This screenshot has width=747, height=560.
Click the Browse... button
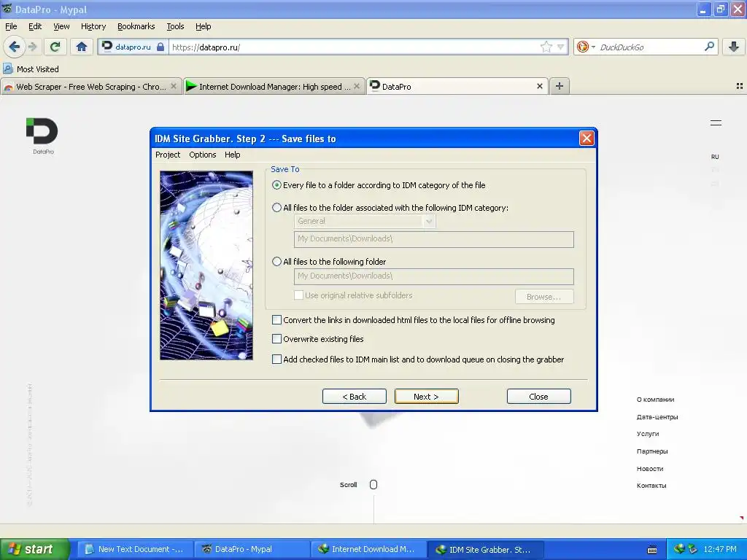pos(544,297)
